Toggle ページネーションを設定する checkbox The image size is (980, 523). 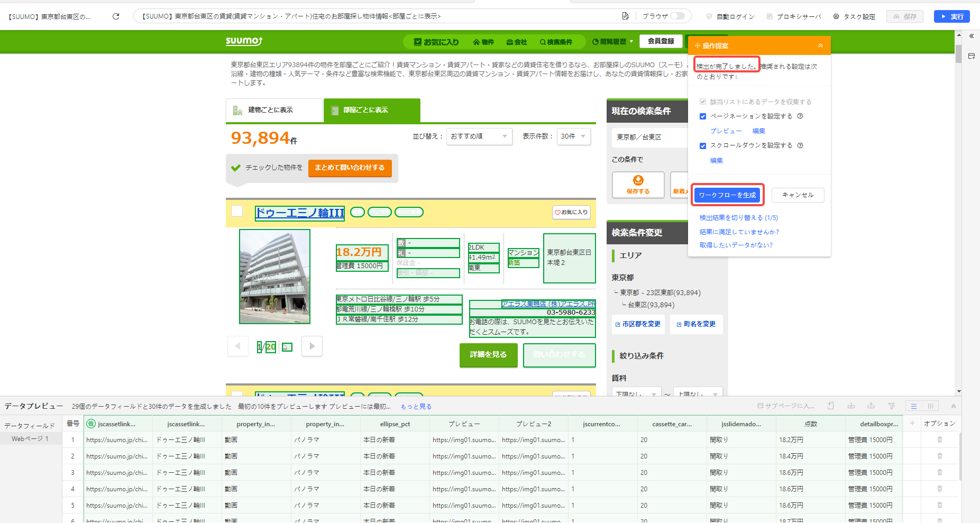[703, 116]
